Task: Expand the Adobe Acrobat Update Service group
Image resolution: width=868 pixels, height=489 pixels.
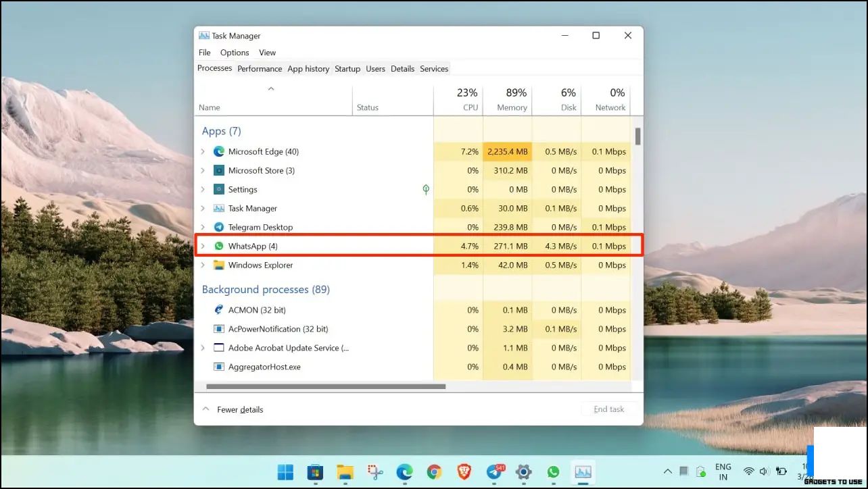Action: click(x=203, y=348)
